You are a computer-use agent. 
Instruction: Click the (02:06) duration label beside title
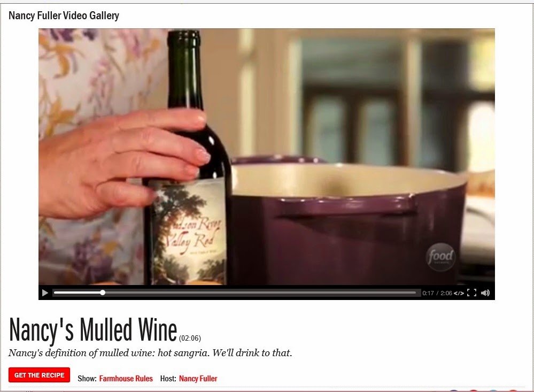(x=190, y=338)
